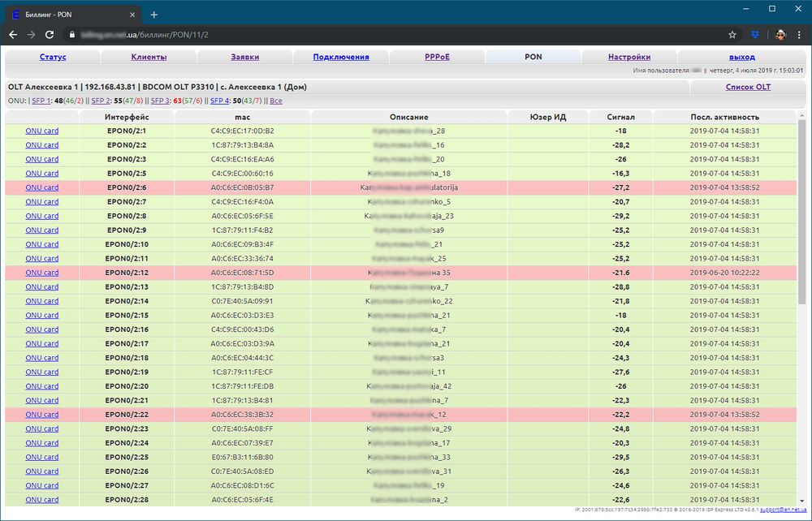Click the Список OLT link
The height and width of the screenshot is (521, 812).
748,87
